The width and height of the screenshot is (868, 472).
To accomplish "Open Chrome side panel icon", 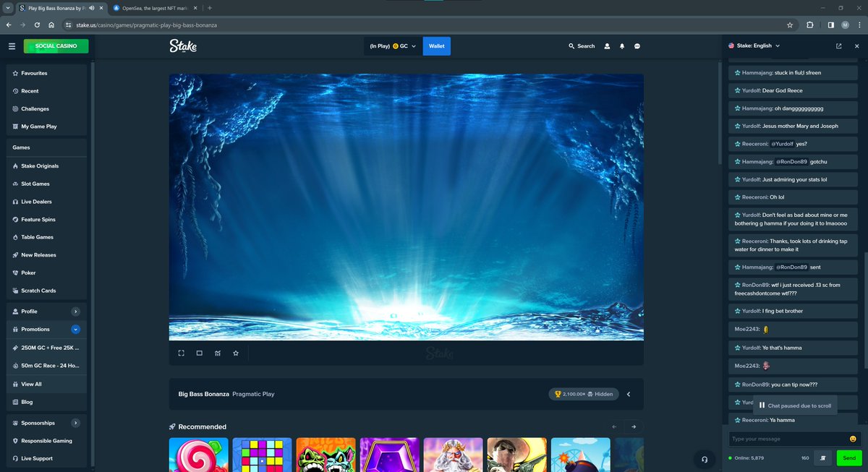I will [831, 25].
